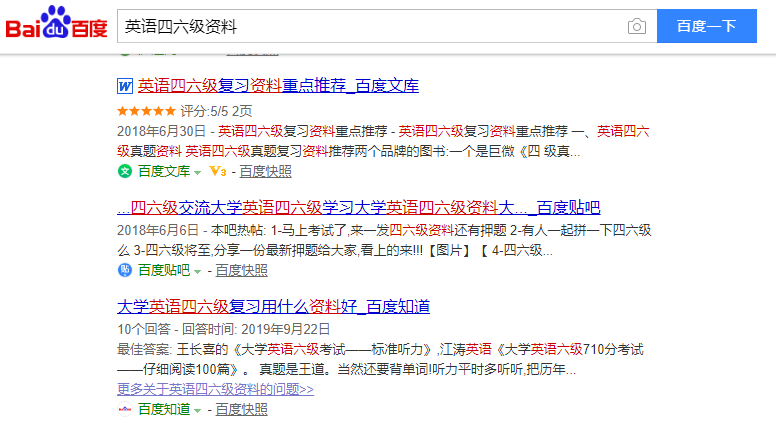The width and height of the screenshot is (776, 422).
Task: Open 英语四六级复习资料重点推荐_百度文库 result
Action: 278,86
